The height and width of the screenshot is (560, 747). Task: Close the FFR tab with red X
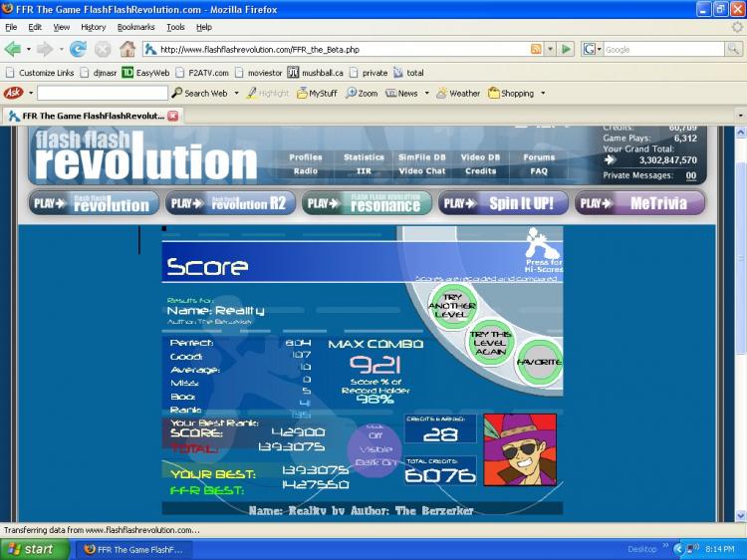173,116
